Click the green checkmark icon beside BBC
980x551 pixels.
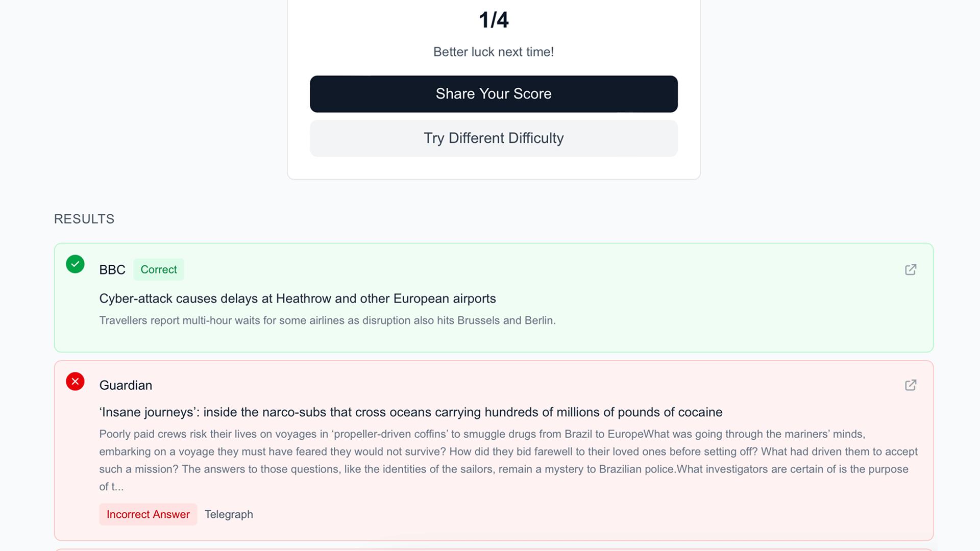(75, 264)
